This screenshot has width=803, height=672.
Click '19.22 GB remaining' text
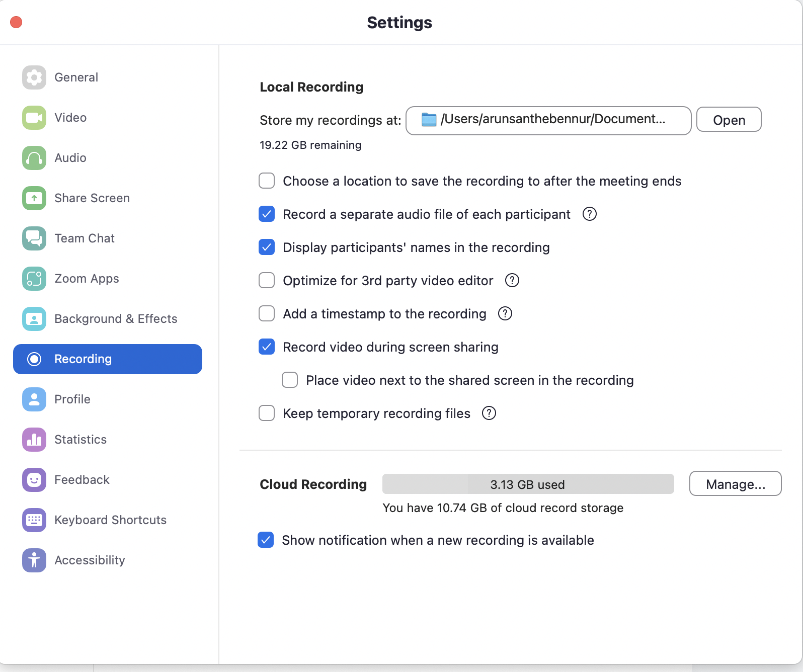click(x=310, y=145)
